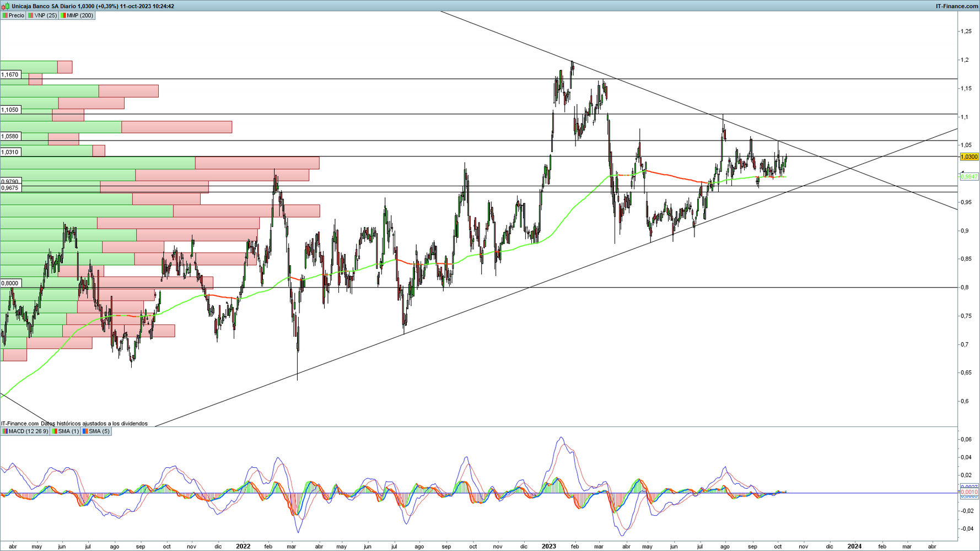Click the SMA (1) green-red color icon
This screenshot has height=551, width=980.
coord(55,431)
